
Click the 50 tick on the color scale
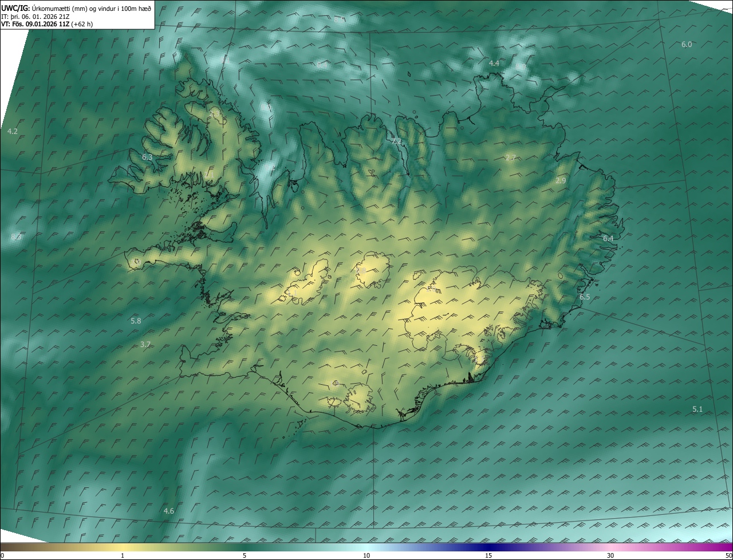pyautogui.click(x=728, y=555)
